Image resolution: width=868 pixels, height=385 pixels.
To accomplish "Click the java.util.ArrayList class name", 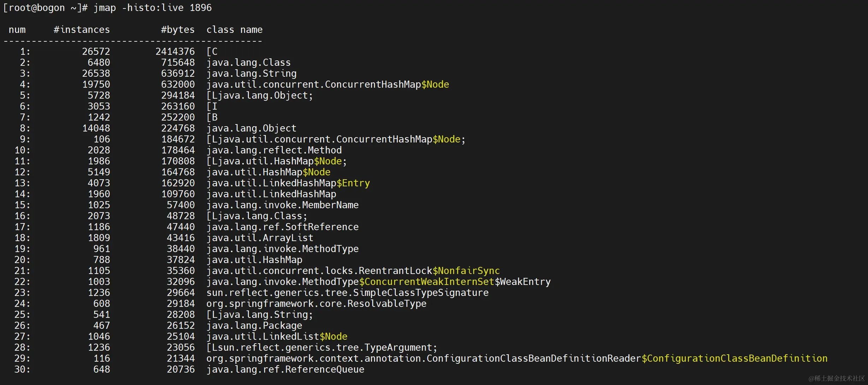I will (x=260, y=238).
